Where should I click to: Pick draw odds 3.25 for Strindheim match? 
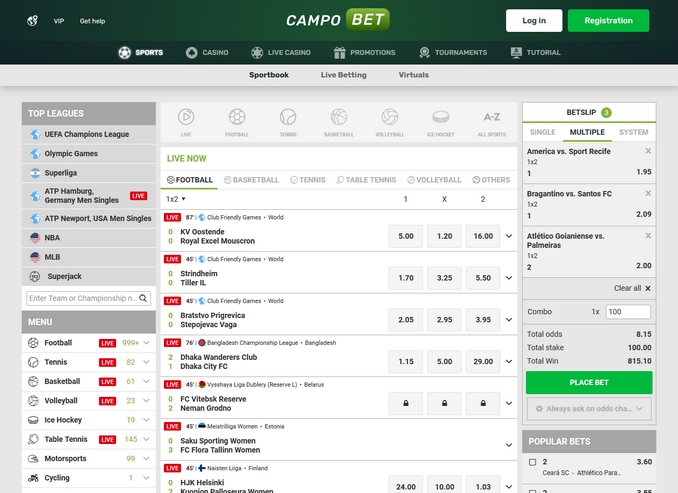(444, 278)
